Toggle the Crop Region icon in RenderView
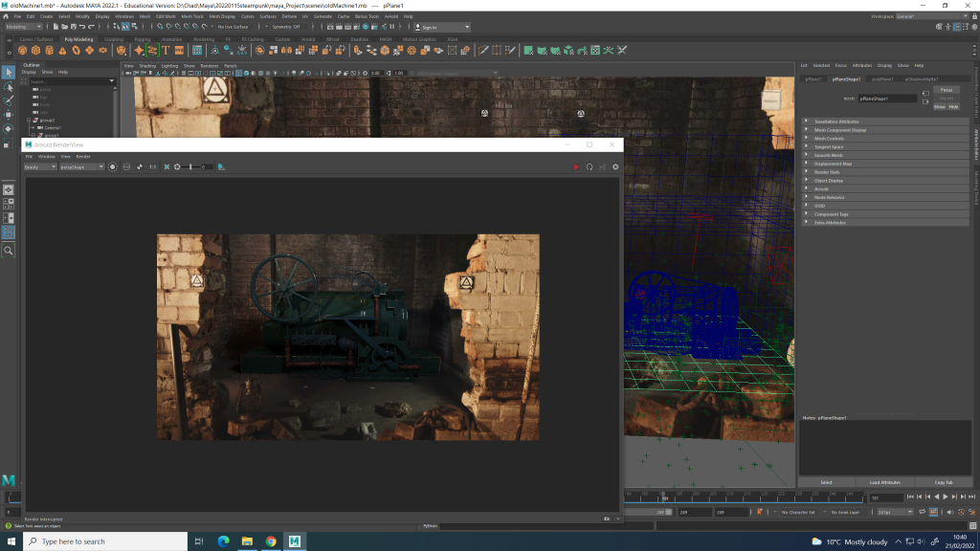 click(167, 166)
